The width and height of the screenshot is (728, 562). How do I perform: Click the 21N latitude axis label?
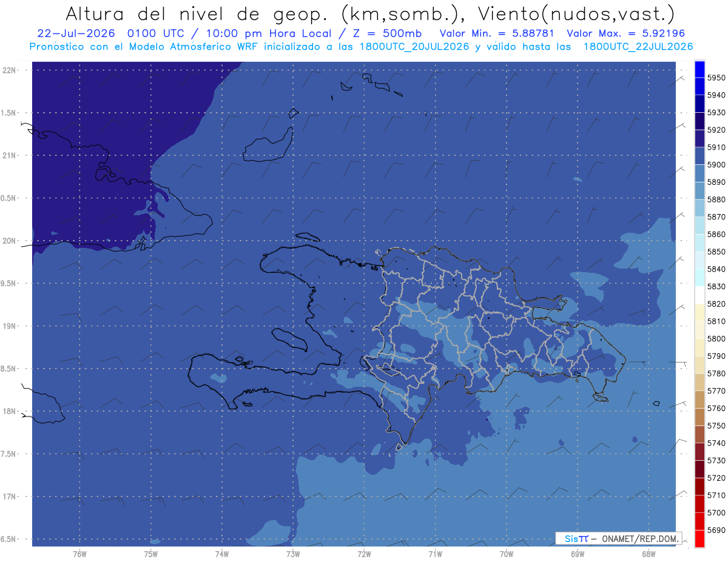(10, 155)
